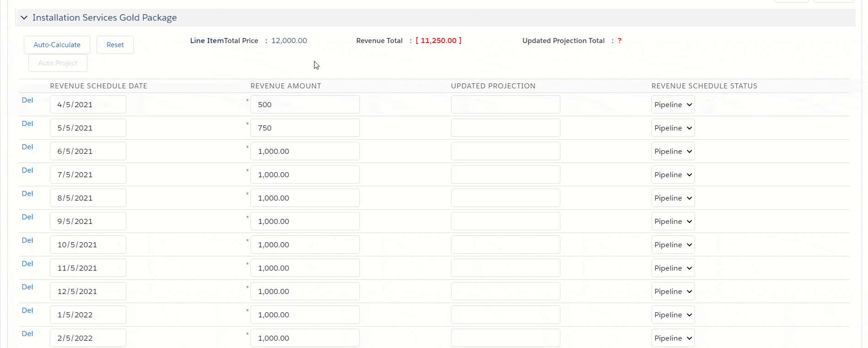Click the revenue amount field showing 750
The image size is (868, 348).
(x=305, y=128)
